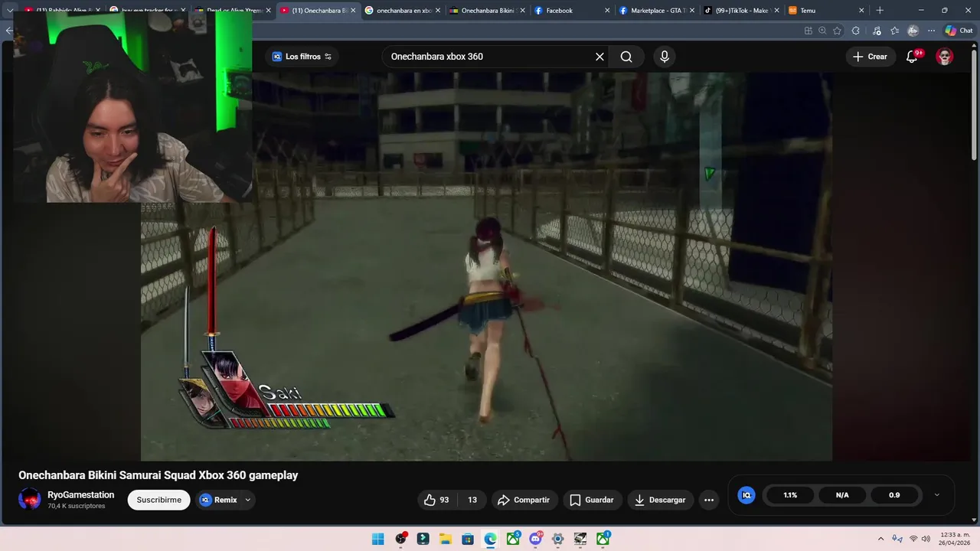
Task: Expand the IQ stats panel chevron
Action: point(936,495)
